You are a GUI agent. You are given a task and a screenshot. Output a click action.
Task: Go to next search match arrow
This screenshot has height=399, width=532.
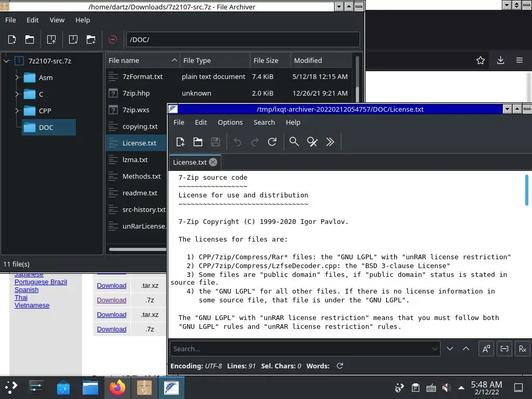coord(450,349)
